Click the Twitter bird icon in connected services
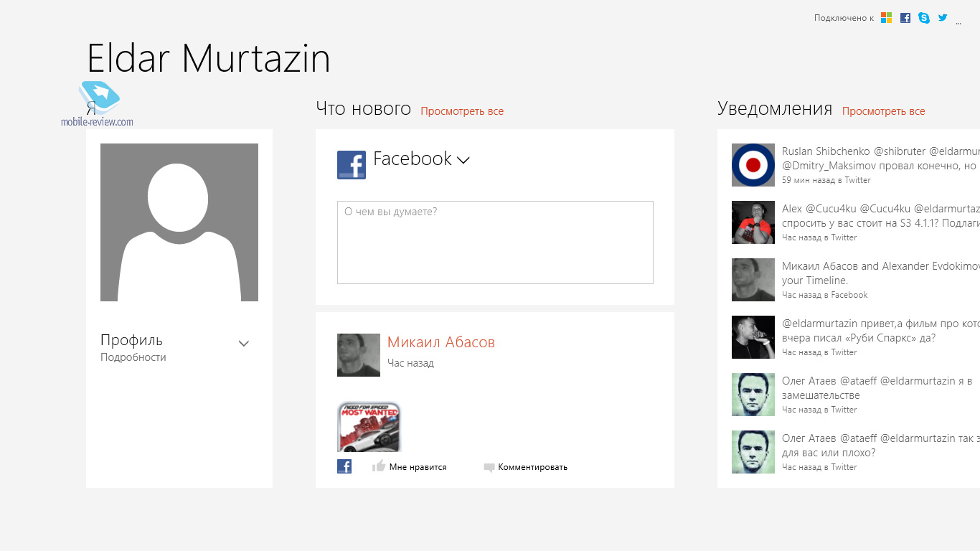 943,17
